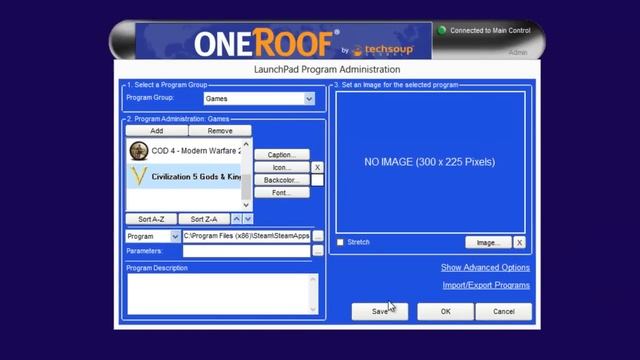Open the Font settings
This screenshot has width=640, height=360.
coord(282,193)
